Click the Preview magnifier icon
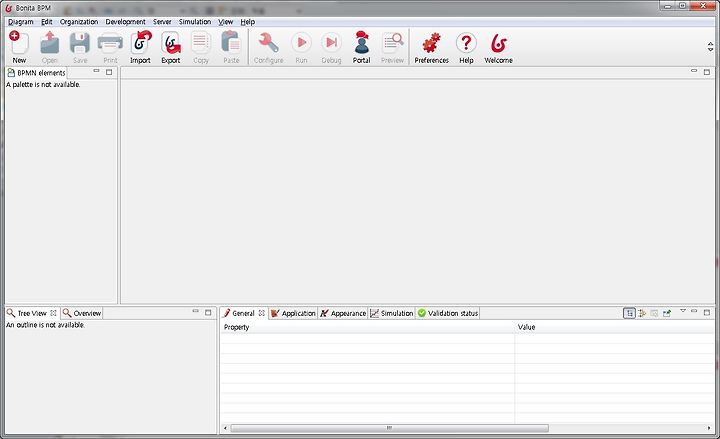Viewport: 720px width, 439px height. (x=392, y=47)
